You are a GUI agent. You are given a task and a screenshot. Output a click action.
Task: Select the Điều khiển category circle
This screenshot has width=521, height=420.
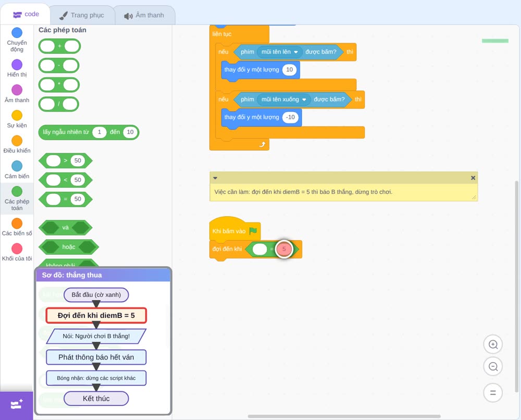click(17, 141)
